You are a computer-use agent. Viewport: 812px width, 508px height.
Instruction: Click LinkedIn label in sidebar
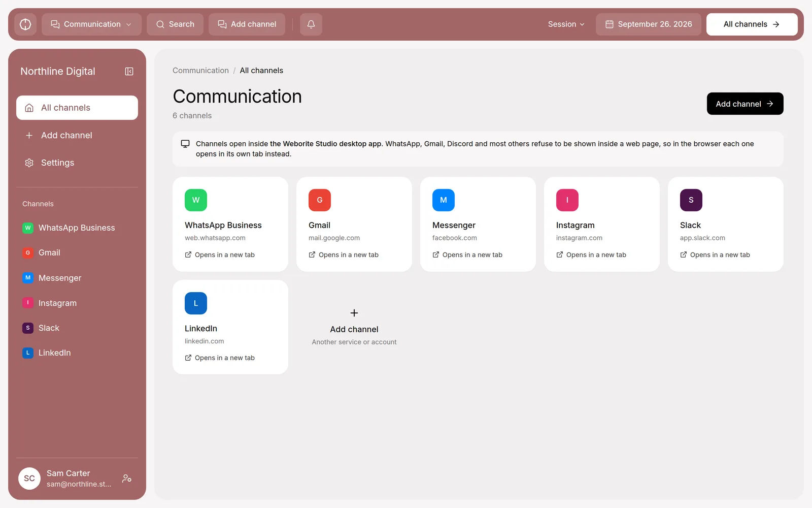[54, 353]
